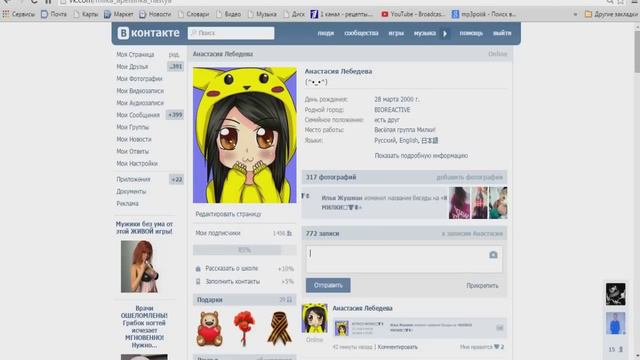Open the сообщества header menu
This screenshot has height=360, width=640.
coord(361,33)
